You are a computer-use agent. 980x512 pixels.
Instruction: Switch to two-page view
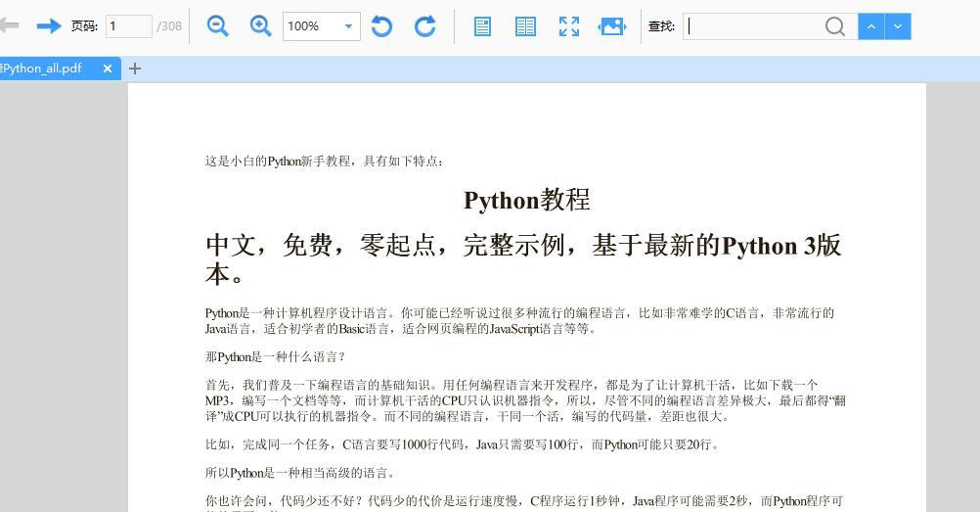[525, 26]
